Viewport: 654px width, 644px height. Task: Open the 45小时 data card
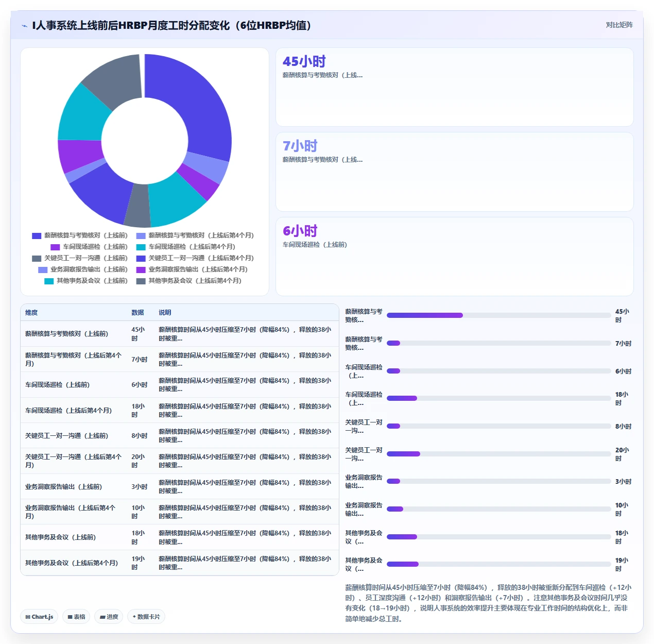pyautogui.click(x=455, y=87)
